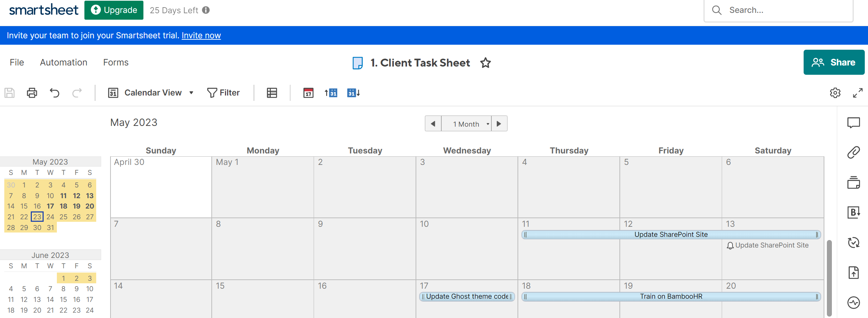The width and height of the screenshot is (868, 318).
Task: Click the Invite now link
Action: coord(201,35)
